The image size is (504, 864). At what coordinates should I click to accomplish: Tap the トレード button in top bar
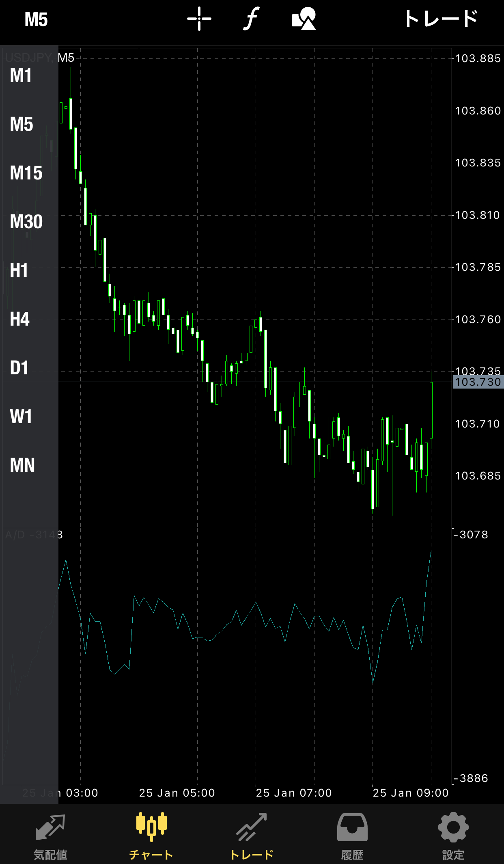(441, 19)
